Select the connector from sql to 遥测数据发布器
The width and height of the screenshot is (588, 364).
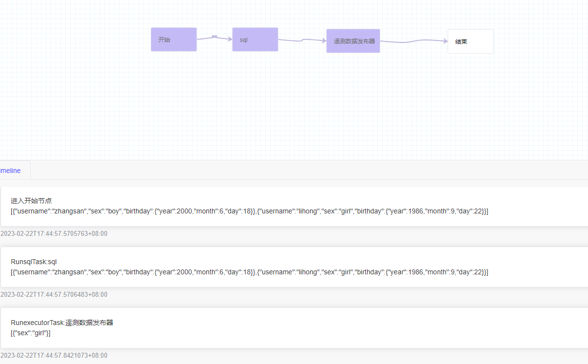pyautogui.click(x=302, y=40)
